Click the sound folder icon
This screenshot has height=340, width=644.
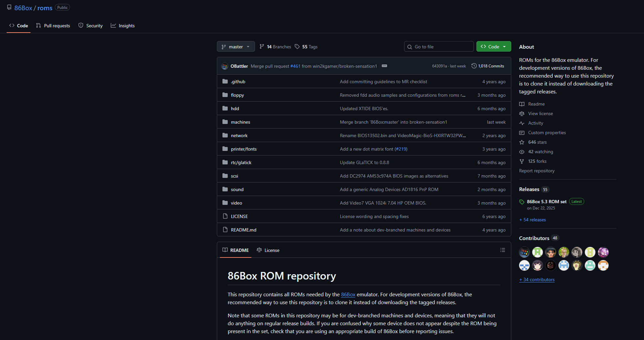[225, 189]
